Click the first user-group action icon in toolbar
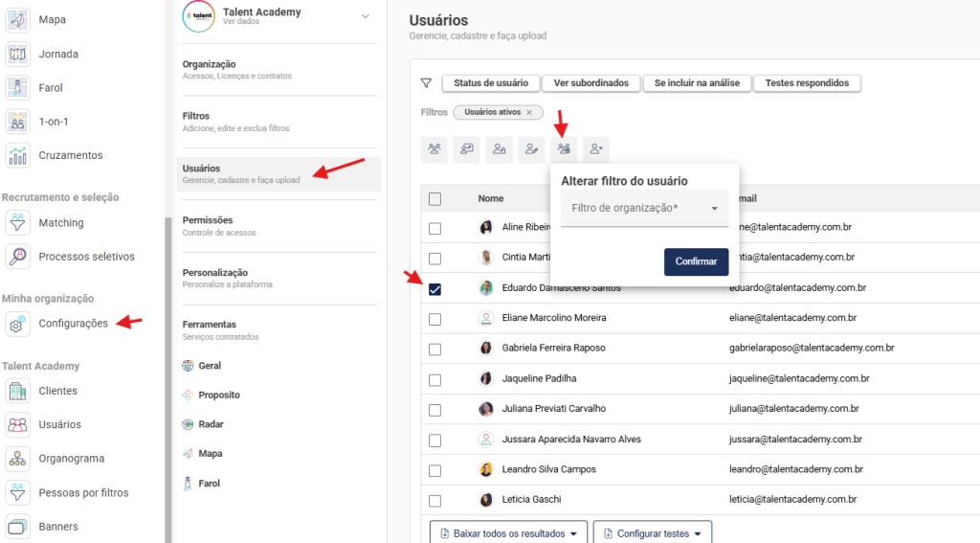 click(x=434, y=148)
